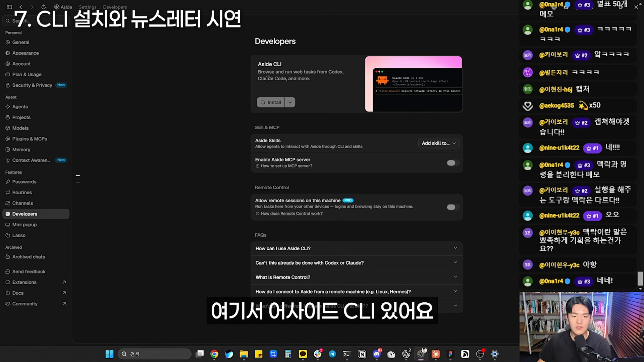This screenshot has height=362, width=644.
Task: Click the Channels sidebar icon
Action: tap(8, 203)
